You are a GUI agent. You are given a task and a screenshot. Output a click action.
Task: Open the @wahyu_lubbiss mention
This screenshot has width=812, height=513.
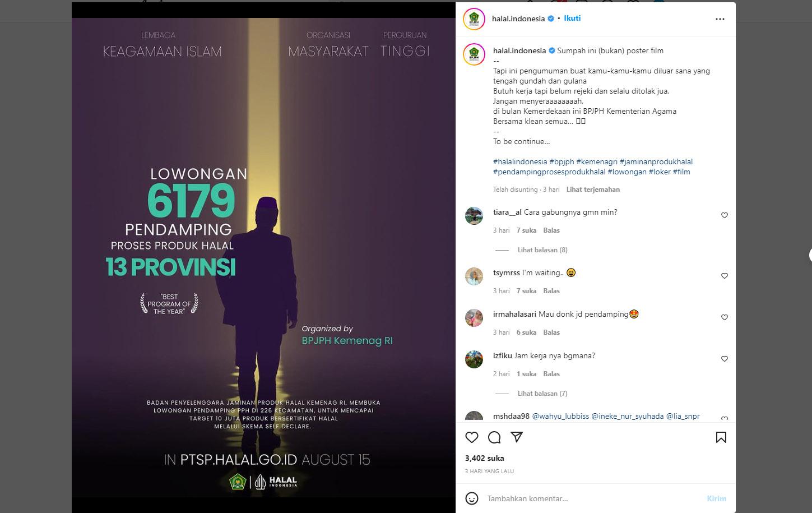click(x=560, y=416)
